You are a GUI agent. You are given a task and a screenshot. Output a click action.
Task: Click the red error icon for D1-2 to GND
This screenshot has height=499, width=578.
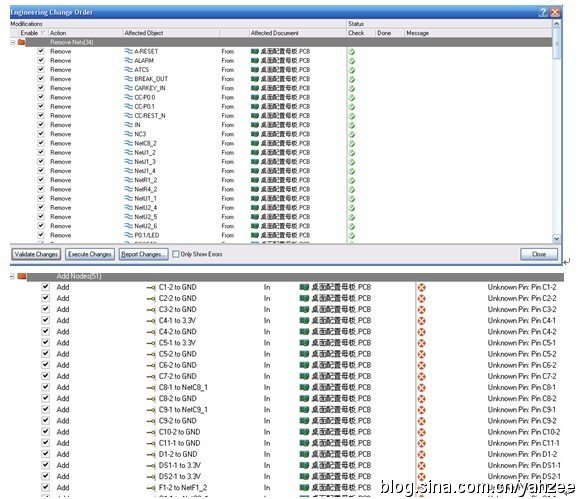[x=421, y=454]
